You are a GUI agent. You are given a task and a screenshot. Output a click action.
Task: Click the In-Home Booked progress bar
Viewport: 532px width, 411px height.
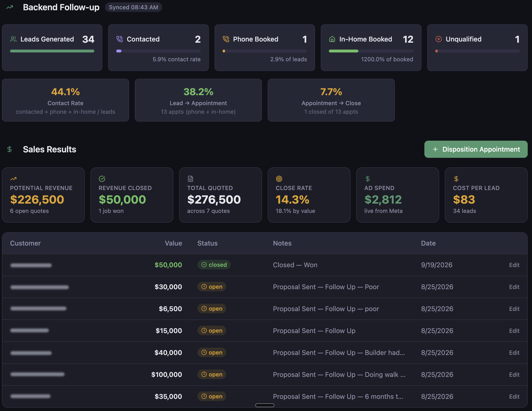point(371,51)
